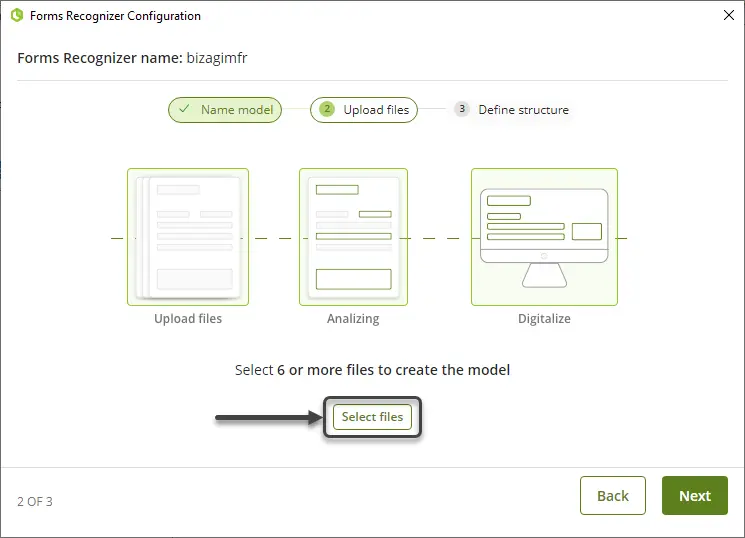Click the Analizing document illustration
745x538 pixels.
(353, 237)
